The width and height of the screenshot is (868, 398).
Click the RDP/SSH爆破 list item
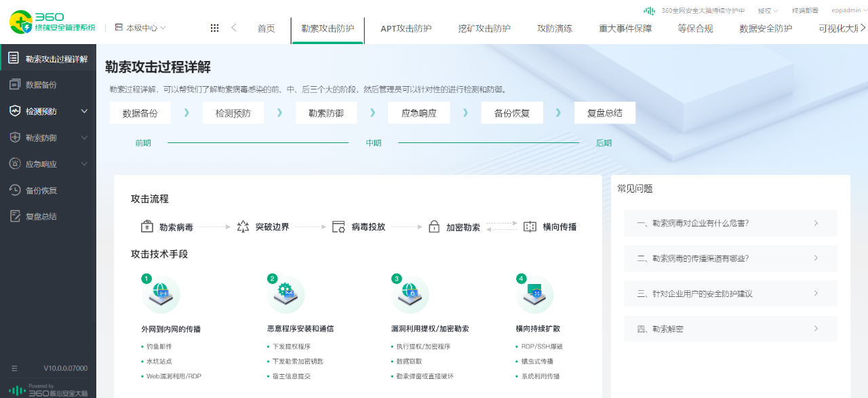click(542, 346)
